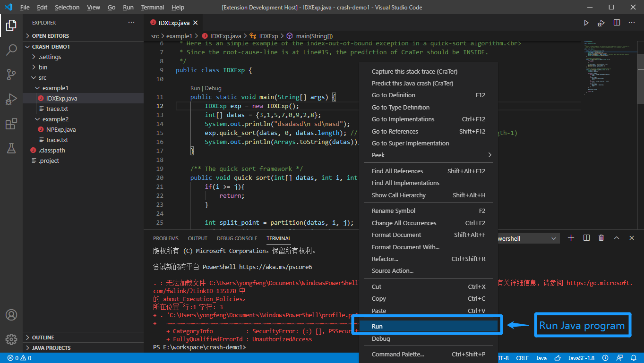The height and width of the screenshot is (363, 644).
Task: Open Command Palette from context menu
Action: point(429,354)
